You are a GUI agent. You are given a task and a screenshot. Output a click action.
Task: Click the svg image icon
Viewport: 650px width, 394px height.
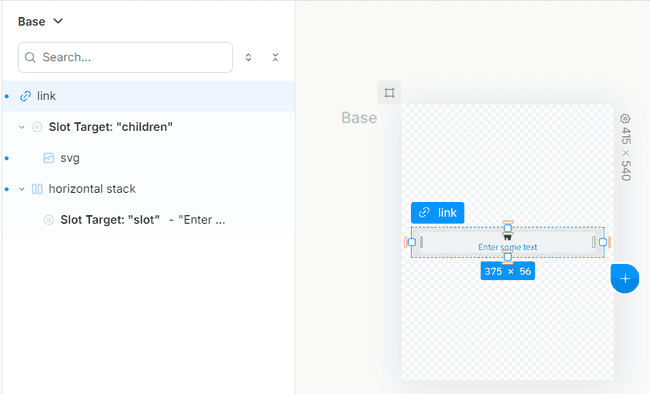[49, 158]
